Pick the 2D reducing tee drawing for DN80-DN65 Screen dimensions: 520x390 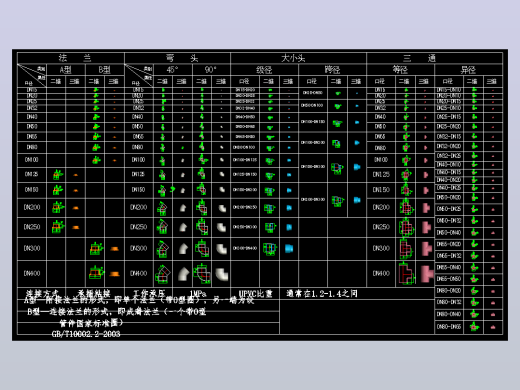coord(474,326)
